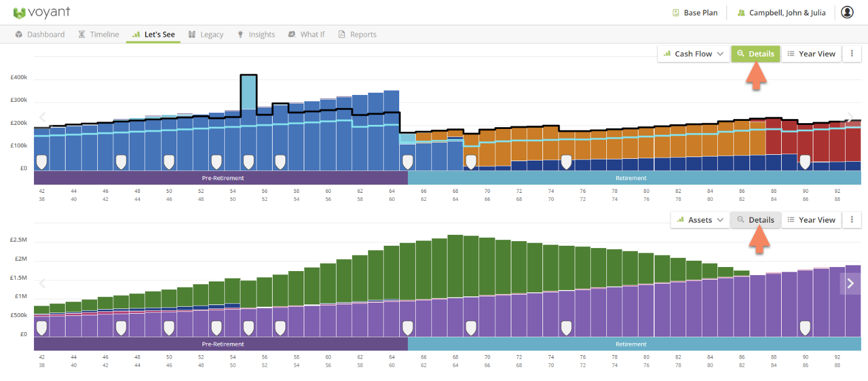The height and width of the screenshot is (381, 868).
Task: Select Pre-Retirement stage bar in Cash Flow chart
Action: 221,178
